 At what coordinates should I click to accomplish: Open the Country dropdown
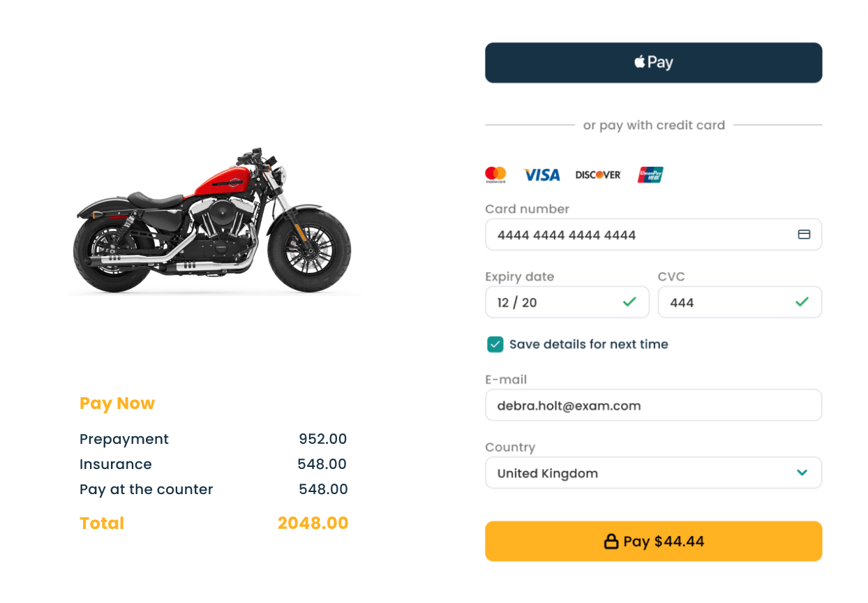click(x=654, y=472)
